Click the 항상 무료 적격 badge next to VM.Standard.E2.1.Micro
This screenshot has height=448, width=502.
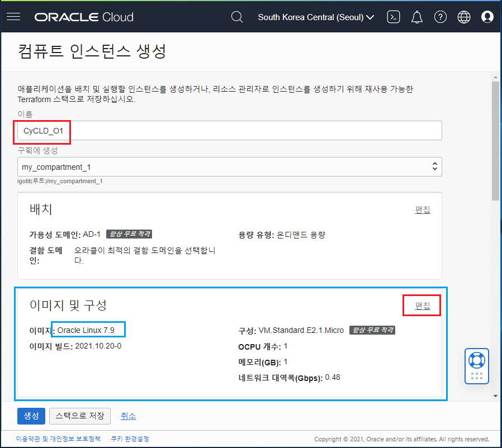click(x=372, y=330)
